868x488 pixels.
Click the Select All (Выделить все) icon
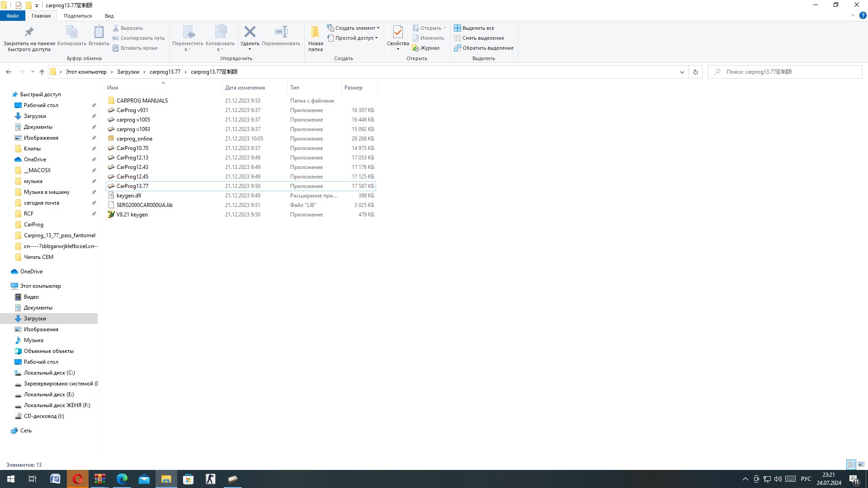tap(458, 28)
